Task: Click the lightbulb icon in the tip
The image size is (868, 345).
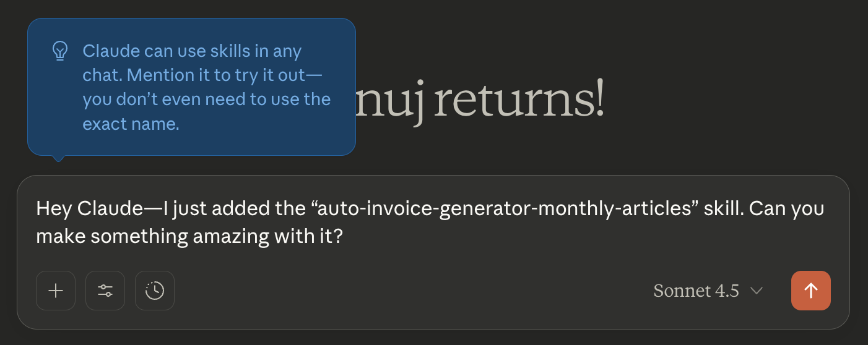Action: point(59,51)
